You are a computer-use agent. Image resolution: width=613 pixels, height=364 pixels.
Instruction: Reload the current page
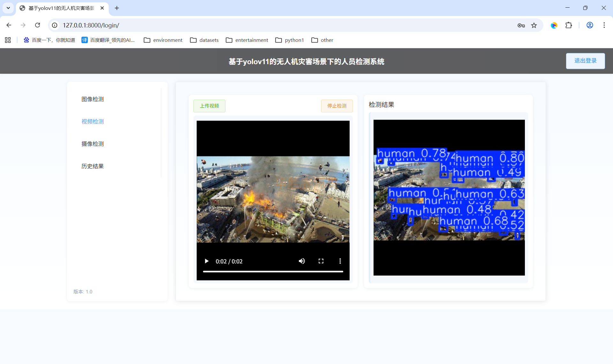coord(38,25)
